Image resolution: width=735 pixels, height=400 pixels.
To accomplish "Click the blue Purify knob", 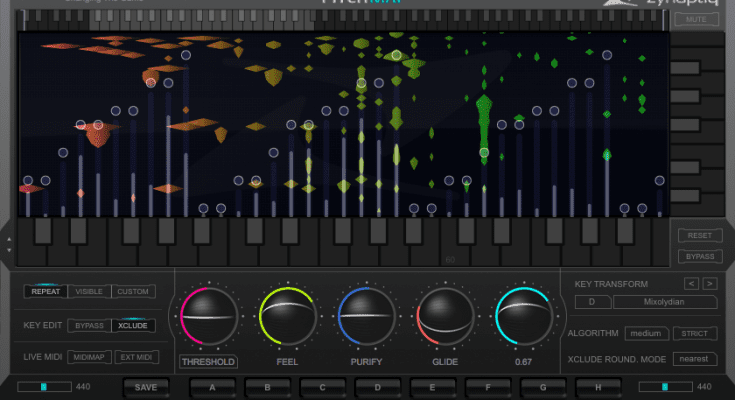I will pos(366,317).
